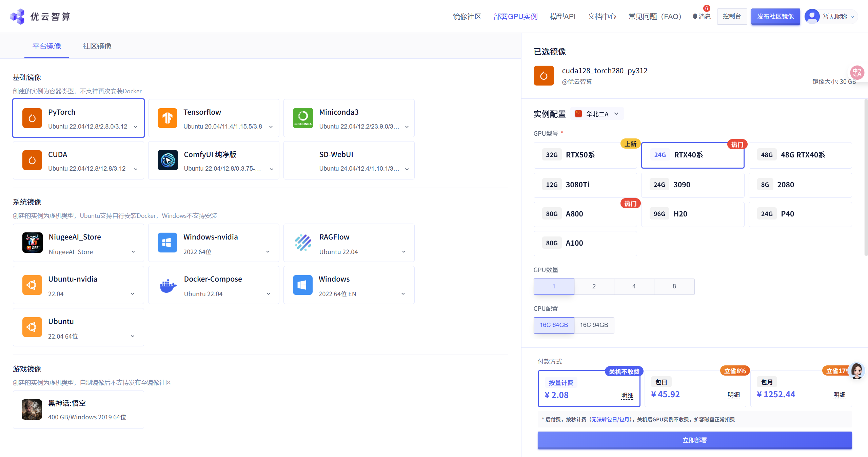This screenshot has height=457, width=868.
Task: Click the 立即部署 deploy button
Action: click(x=695, y=440)
